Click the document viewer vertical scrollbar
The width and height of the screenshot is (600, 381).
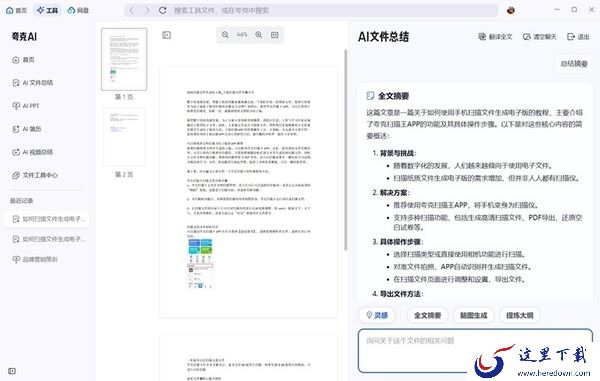[x=346, y=150]
